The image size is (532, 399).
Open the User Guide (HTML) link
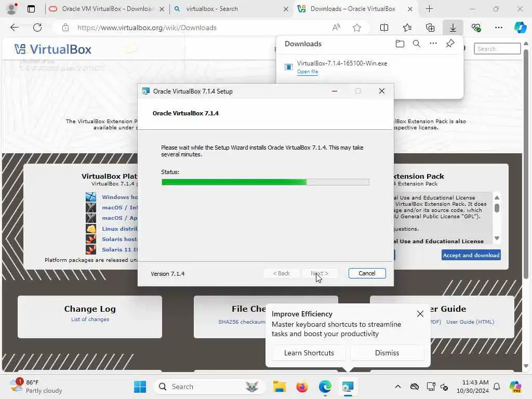tap(470, 322)
